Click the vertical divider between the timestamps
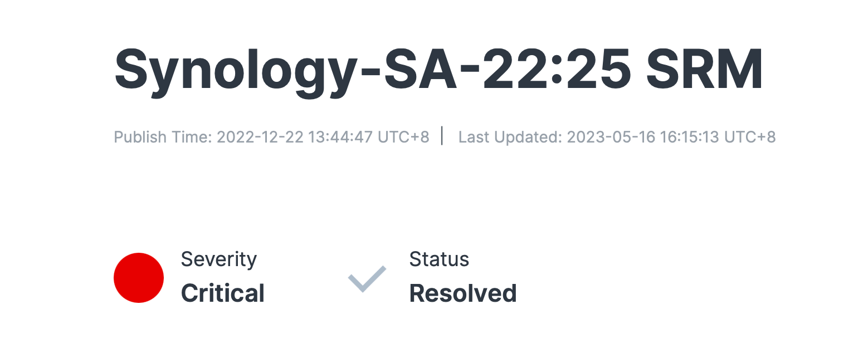Viewport: 868px width, 363px height. (x=442, y=136)
